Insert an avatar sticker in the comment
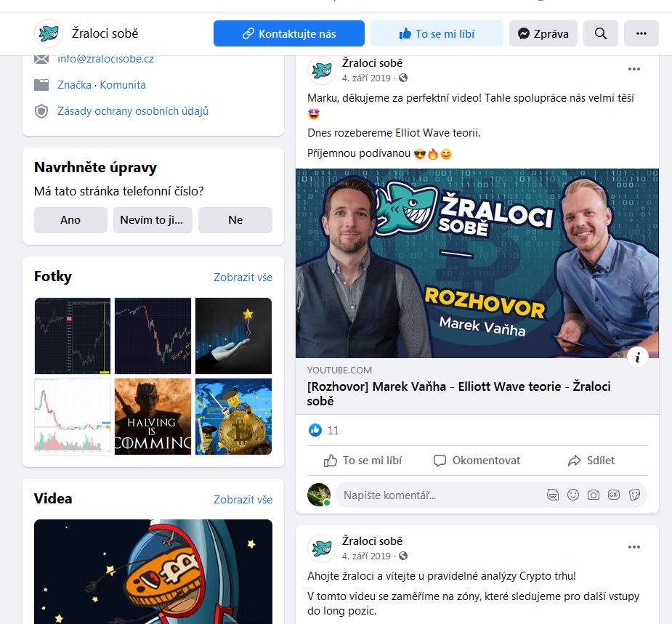This screenshot has height=624, width=672. [x=553, y=495]
